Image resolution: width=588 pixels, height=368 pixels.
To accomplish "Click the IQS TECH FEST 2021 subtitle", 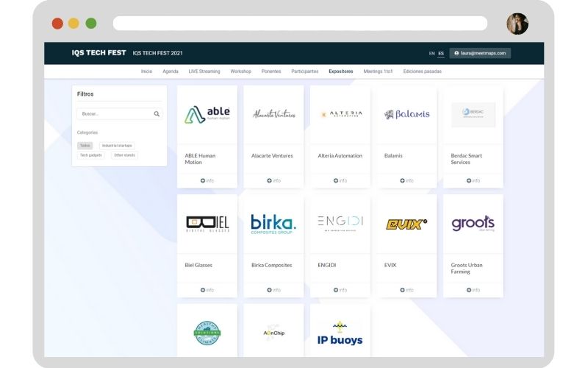I will click(157, 53).
